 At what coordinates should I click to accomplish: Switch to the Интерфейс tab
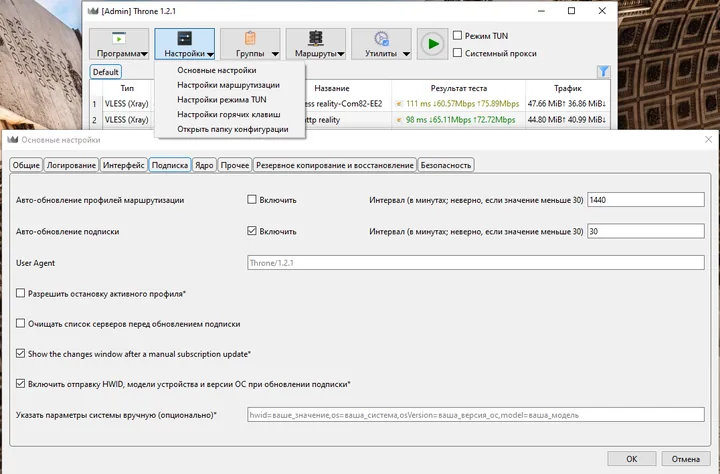124,165
